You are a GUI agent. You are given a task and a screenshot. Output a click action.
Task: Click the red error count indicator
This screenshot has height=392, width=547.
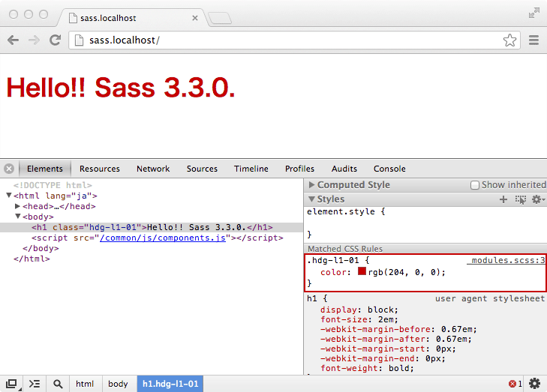point(515,384)
